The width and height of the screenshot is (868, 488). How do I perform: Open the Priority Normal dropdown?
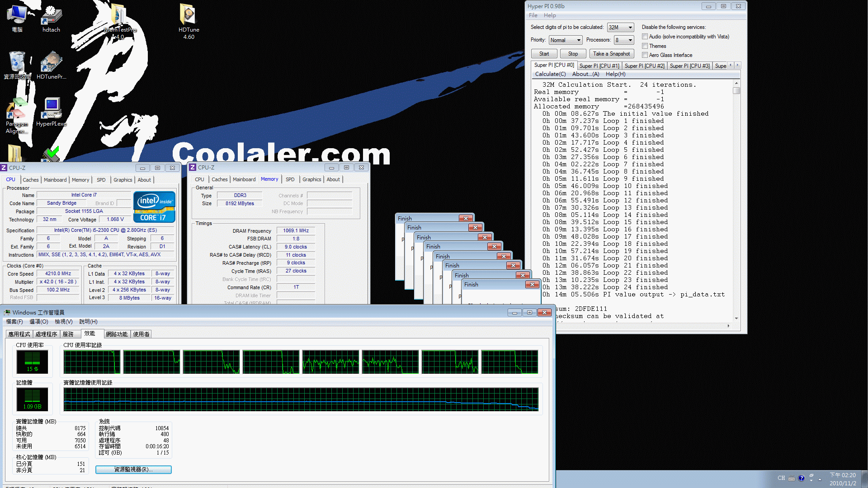coord(566,40)
